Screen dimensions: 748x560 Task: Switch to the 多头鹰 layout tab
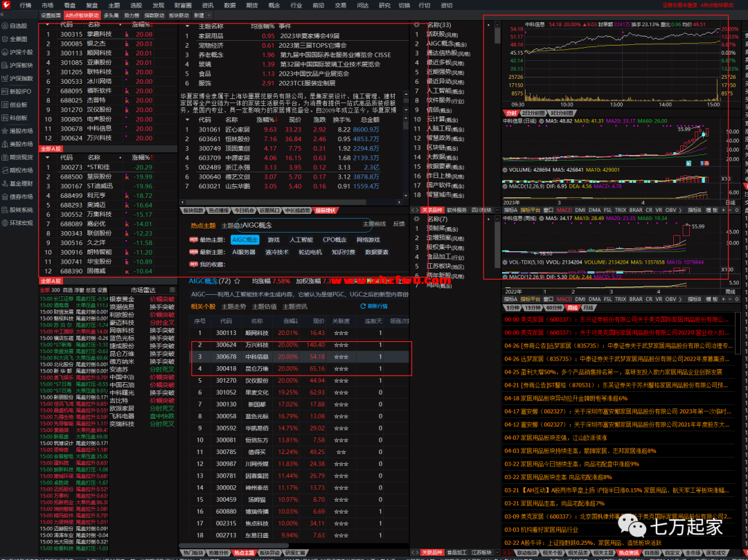coord(112,15)
